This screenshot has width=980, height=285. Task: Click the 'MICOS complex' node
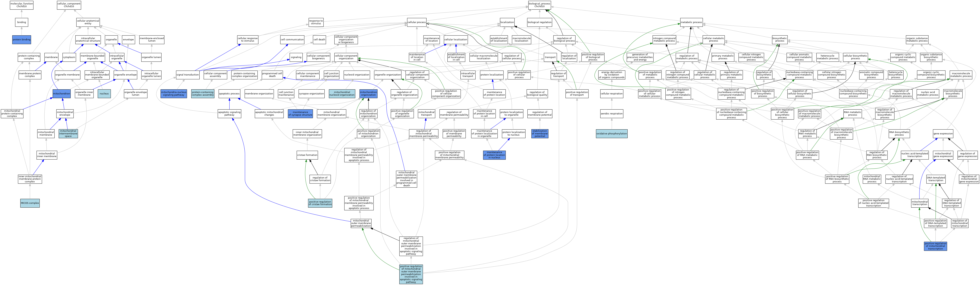[30, 203]
